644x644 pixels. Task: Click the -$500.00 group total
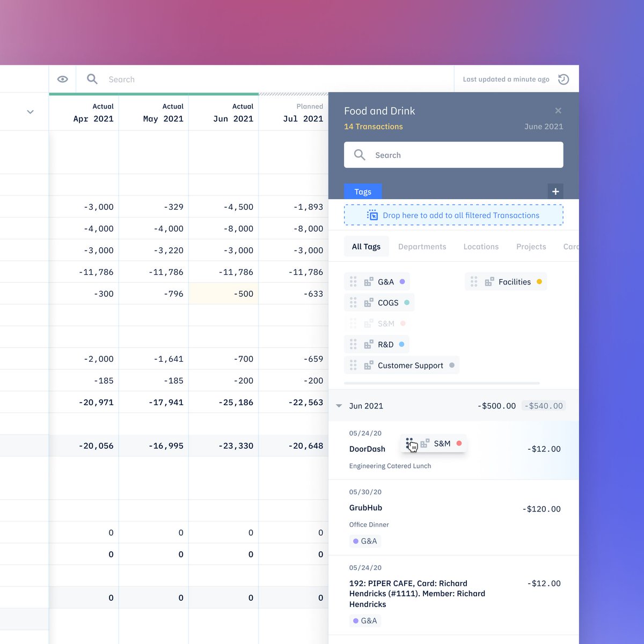[496, 406]
